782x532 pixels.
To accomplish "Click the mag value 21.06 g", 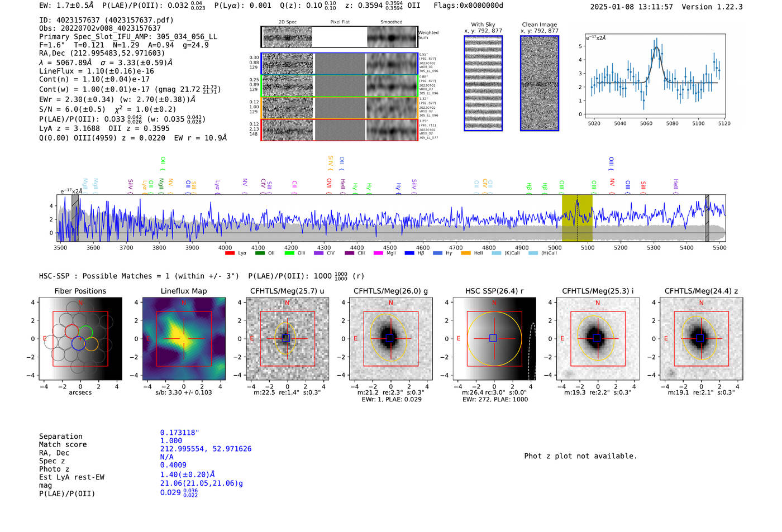I will [202, 483].
